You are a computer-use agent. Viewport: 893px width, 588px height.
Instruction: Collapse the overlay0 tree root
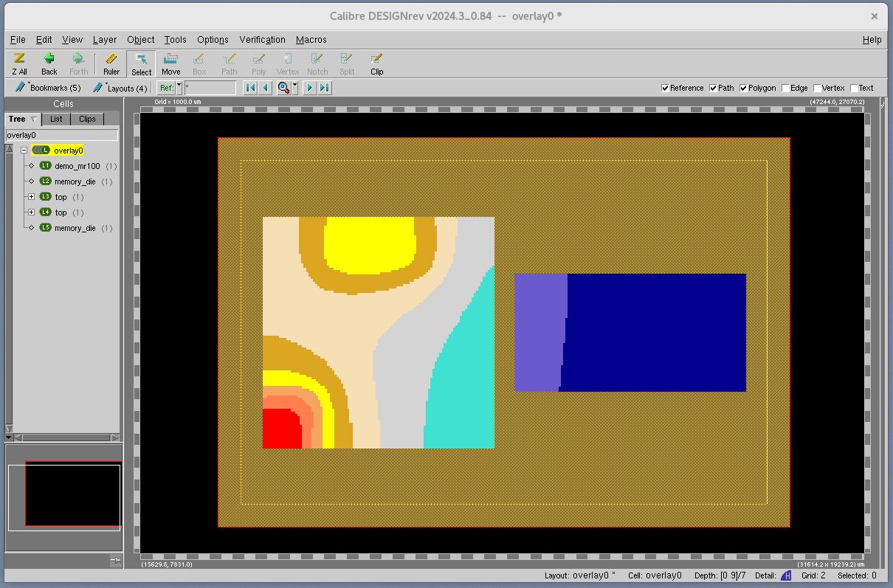(24, 151)
